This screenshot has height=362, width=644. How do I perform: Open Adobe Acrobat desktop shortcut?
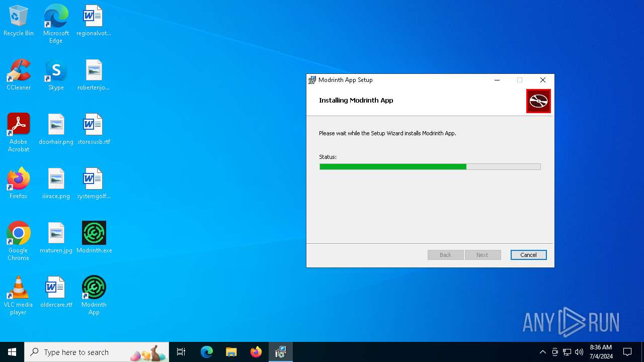pyautogui.click(x=19, y=133)
